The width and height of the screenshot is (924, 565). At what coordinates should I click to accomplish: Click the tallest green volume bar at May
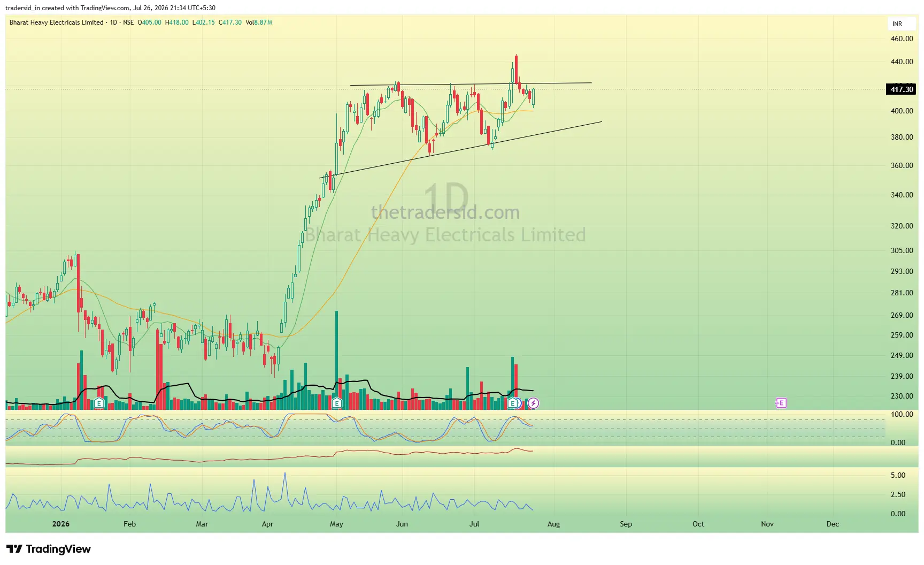337,360
